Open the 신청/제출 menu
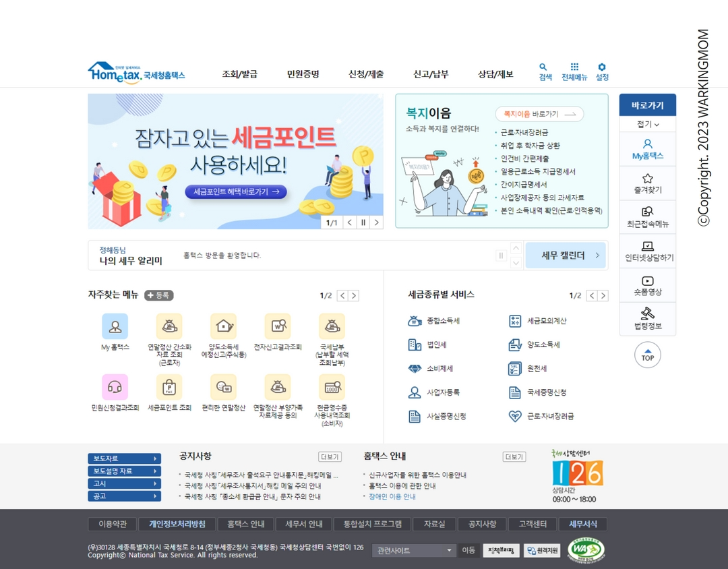 (366, 74)
